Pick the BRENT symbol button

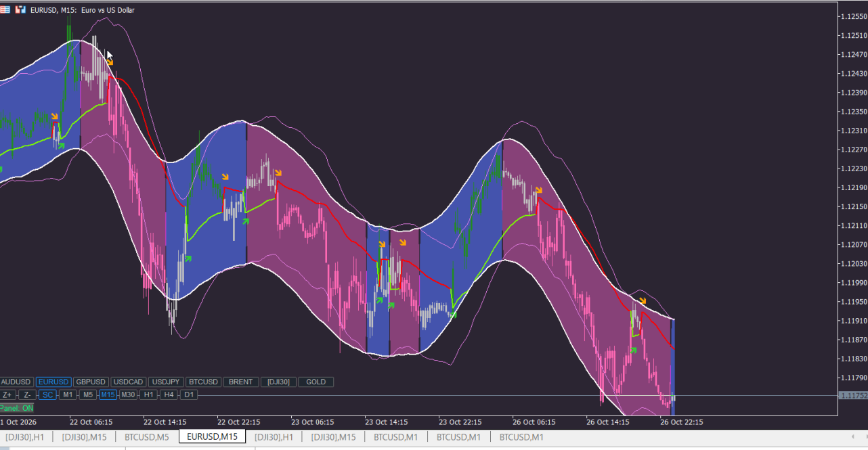[240, 382]
